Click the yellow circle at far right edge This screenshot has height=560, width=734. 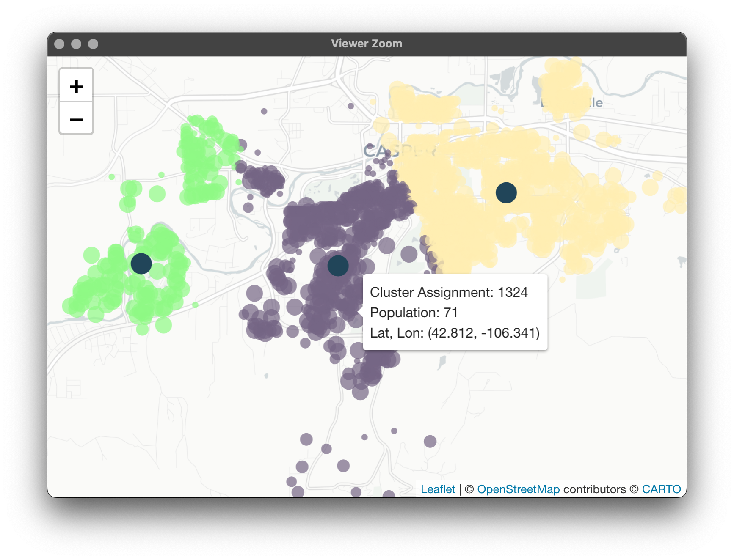click(677, 200)
